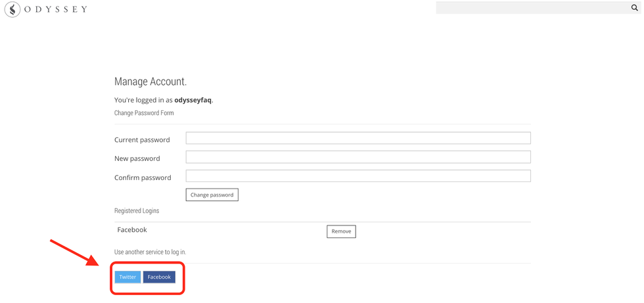Click the Confirm password label
The width and height of the screenshot is (644, 303).
tap(143, 177)
